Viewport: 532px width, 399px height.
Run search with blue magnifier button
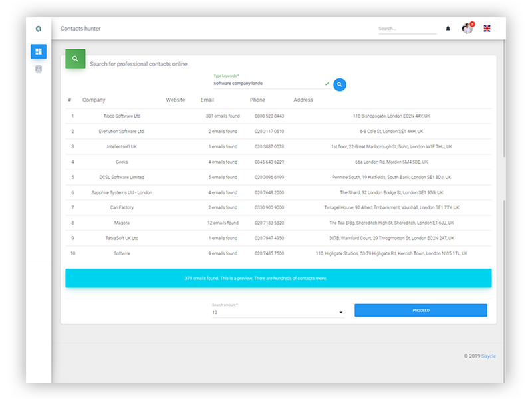(x=340, y=84)
